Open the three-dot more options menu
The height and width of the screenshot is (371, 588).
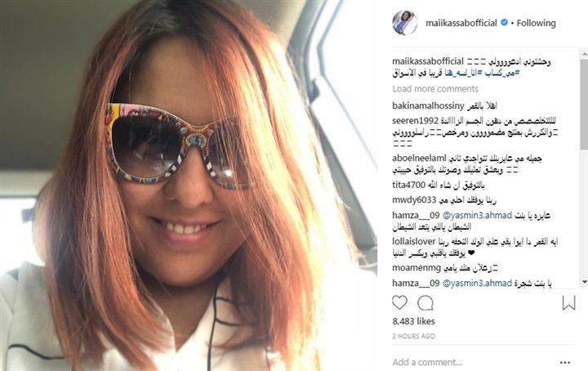pyautogui.click(x=565, y=362)
